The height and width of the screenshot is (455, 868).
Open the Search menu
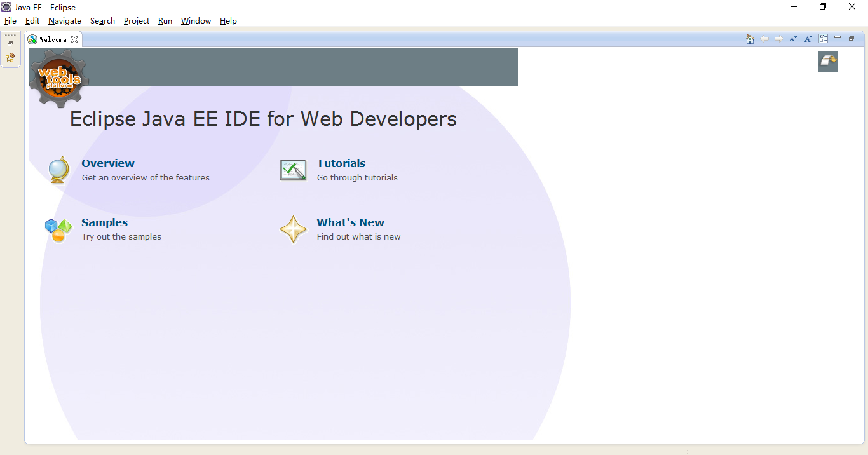click(102, 21)
